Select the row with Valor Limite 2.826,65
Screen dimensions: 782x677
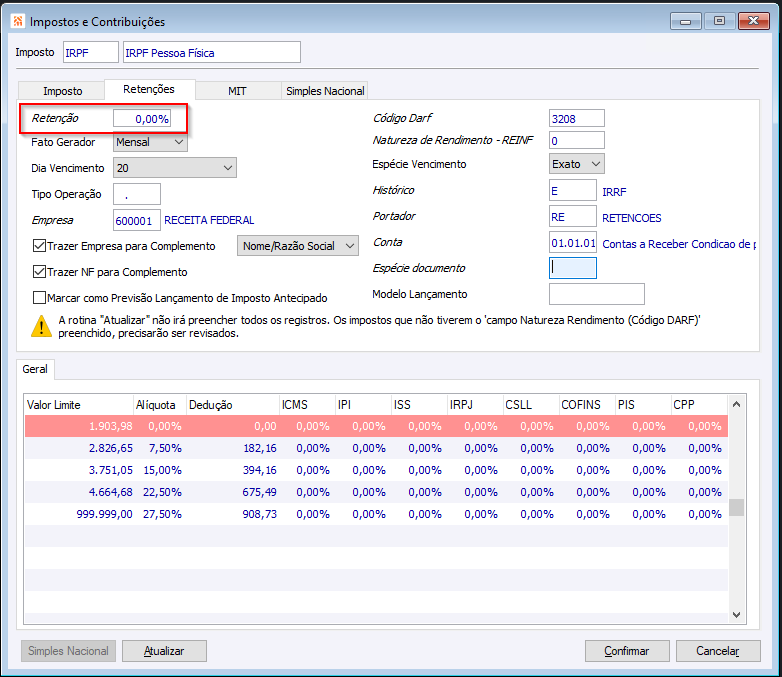tap(377, 448)
